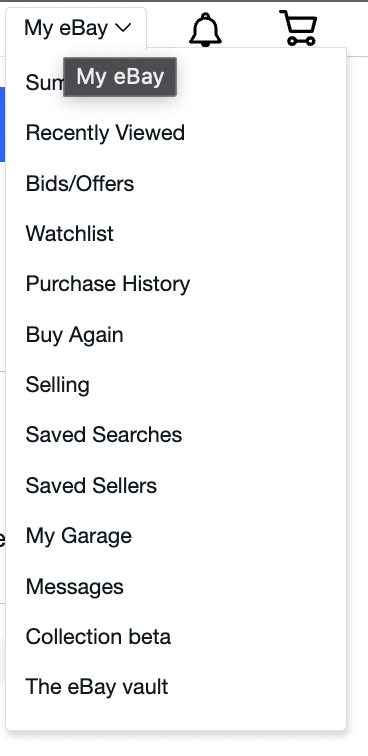This screenshot has width=368, height=756.
Task: Choose Buy Again in the dropdown
Action: point(74,335)
